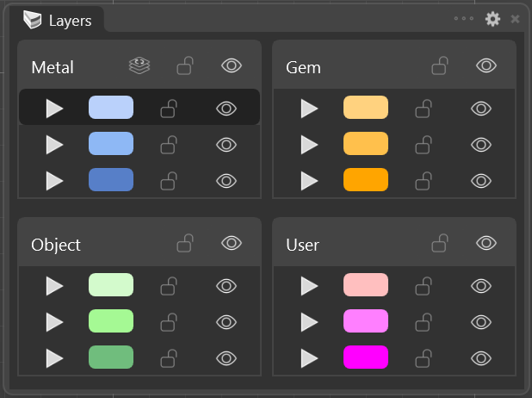This screenshot has height=398, width=532.
Task: Expand the bright magenta User layer
Action: (309, 358)
